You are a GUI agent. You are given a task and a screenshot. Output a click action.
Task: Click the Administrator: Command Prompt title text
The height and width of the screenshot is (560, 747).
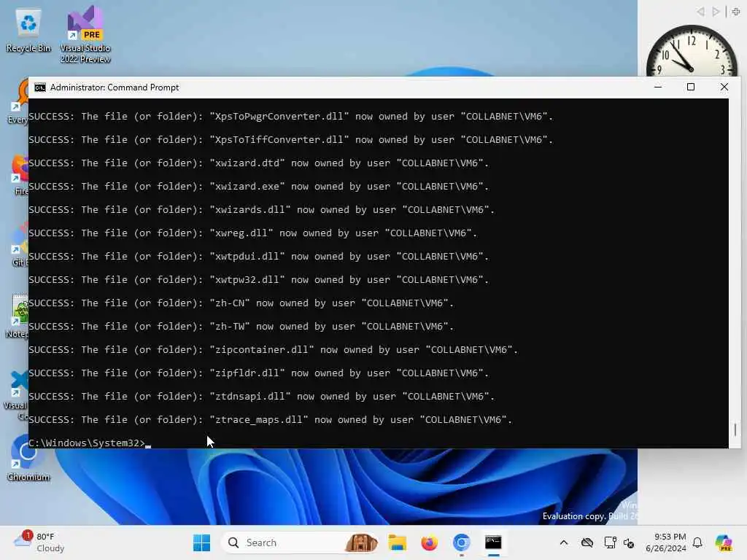point(115,87)
